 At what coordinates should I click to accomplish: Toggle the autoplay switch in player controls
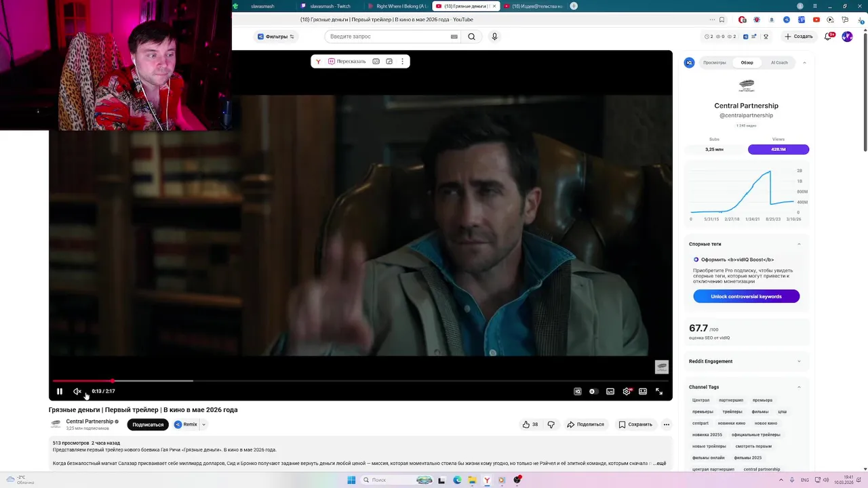point(593,391)
